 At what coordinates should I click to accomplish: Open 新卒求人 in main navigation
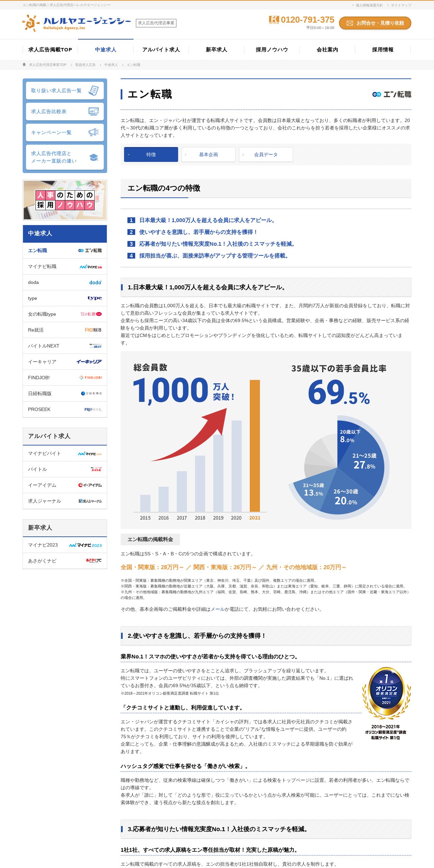tap(217, 50)
